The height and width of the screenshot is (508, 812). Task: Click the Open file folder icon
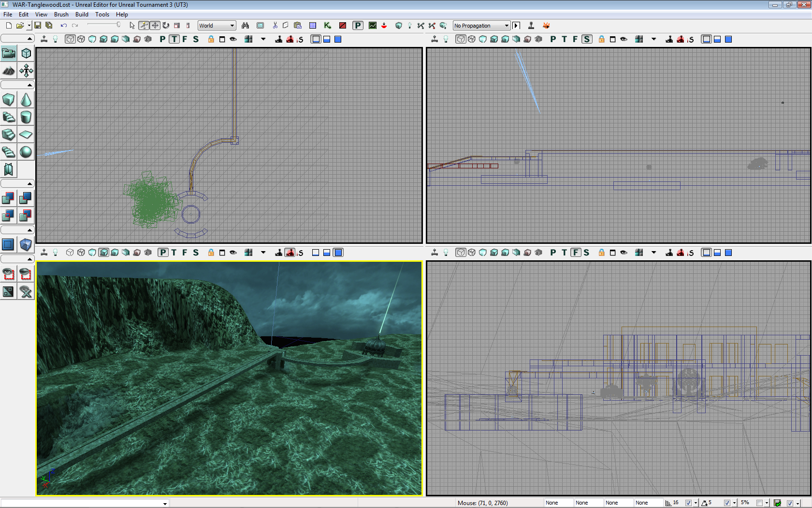20,26
